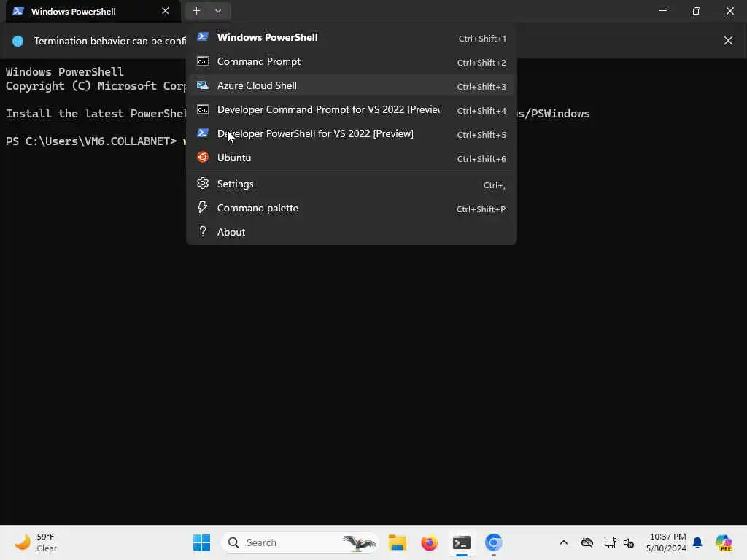Click the PowerShell icon on the tab
The width and height of the screenshot is (747, 560).
tap(18, 11)
